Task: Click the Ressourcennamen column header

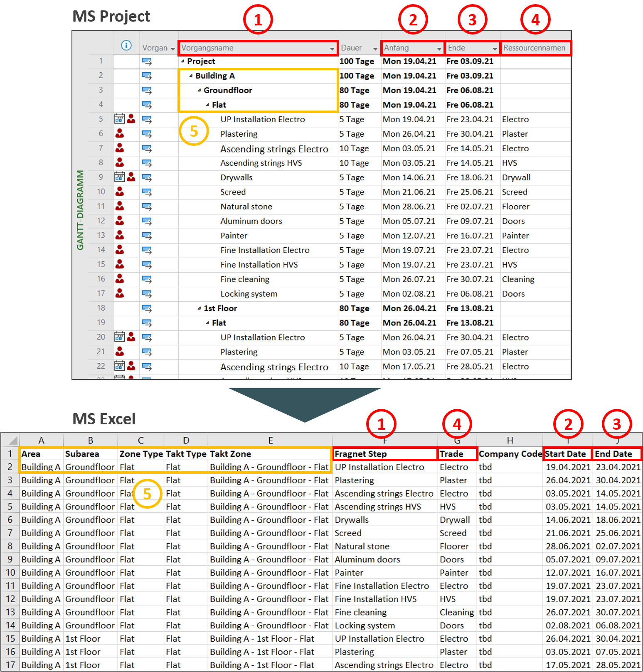Action: coord(535,48)
